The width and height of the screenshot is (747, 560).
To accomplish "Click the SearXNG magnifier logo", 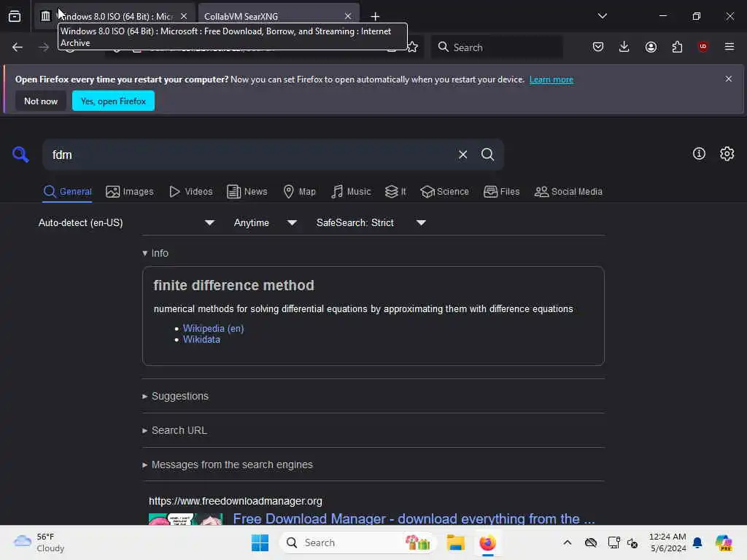I will tap(20, 155).
